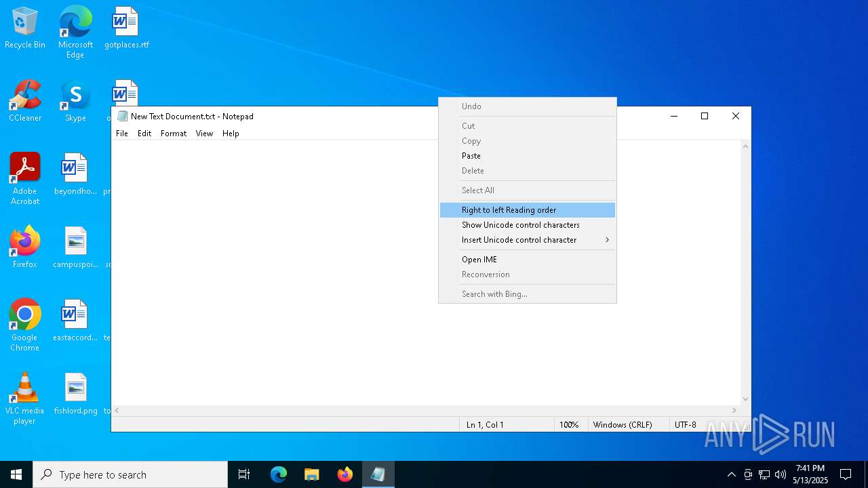Select the fishlord.png image file
Image resolution: width=868 pixels, height=488 pixels.
click(75, 394)
